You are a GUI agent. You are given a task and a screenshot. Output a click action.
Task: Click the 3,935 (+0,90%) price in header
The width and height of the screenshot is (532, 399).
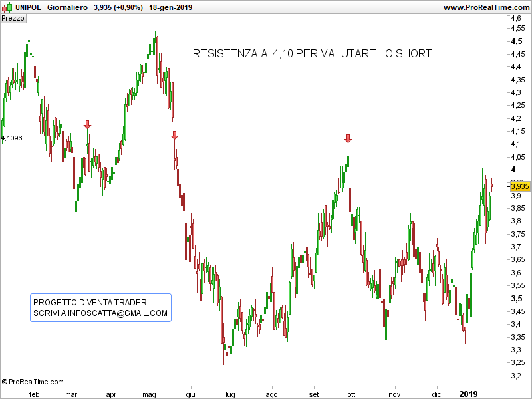pos(117,7)
